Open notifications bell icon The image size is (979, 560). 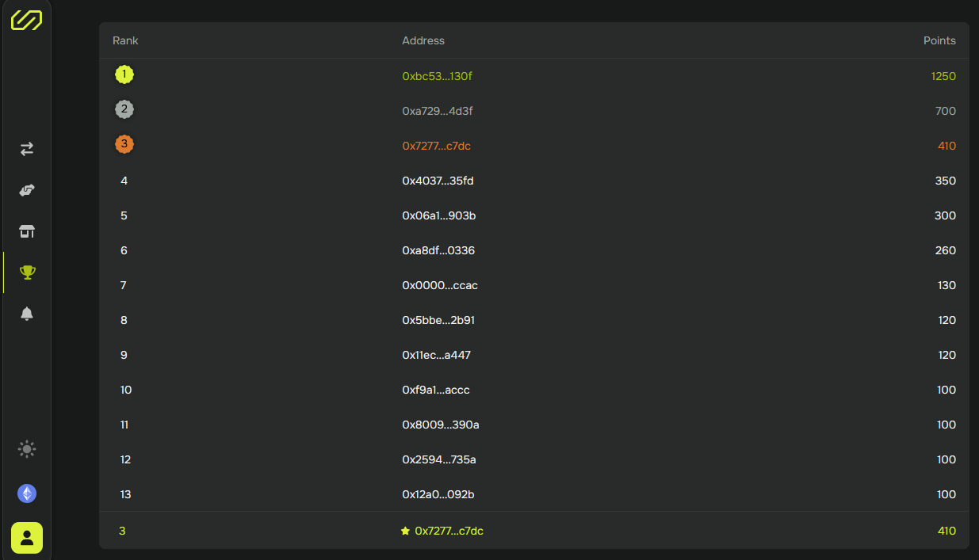[x=27, y=314]
